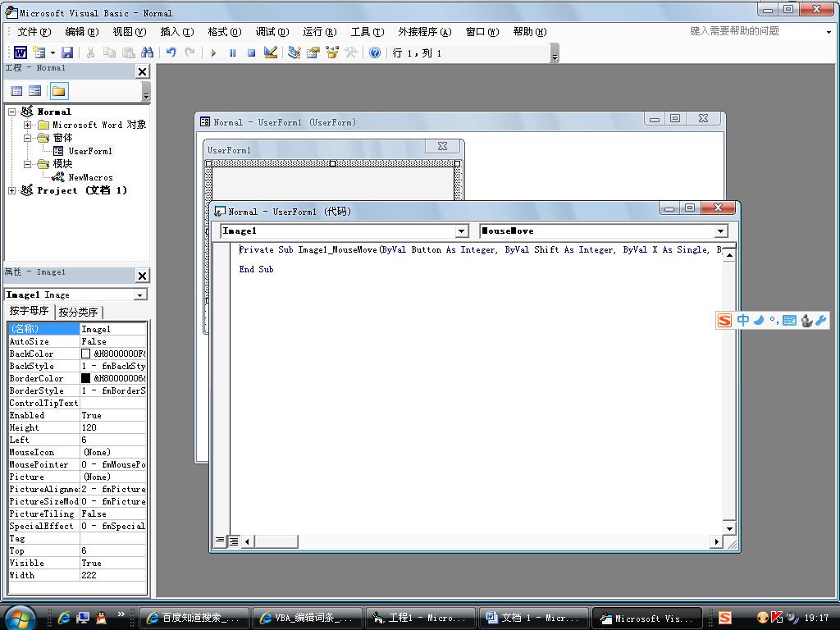Close the project explorer panel

point(142,72)
